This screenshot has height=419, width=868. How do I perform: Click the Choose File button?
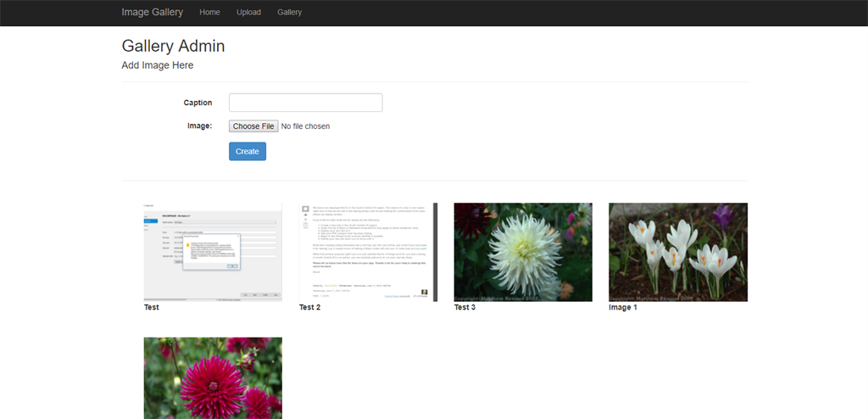point(253,126)
